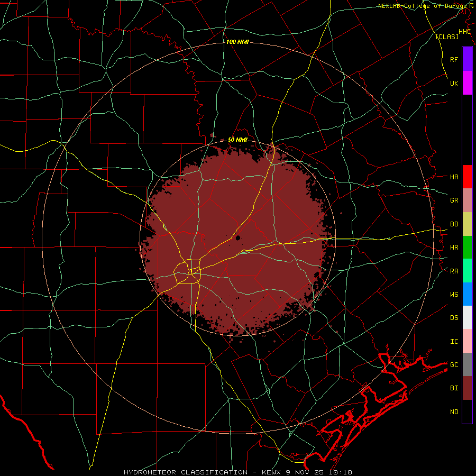Click the HA legend label
The width and height of the screenshot is (476, 476).
454,177
